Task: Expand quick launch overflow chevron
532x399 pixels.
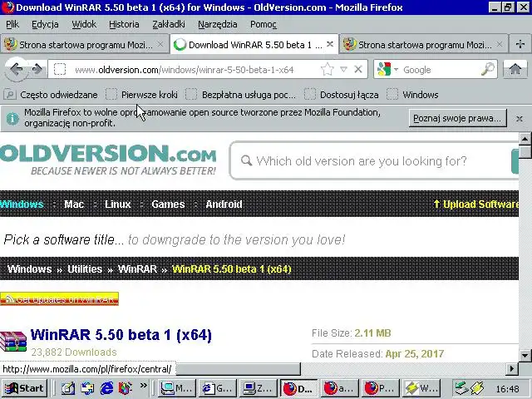Action: [144, 386]
